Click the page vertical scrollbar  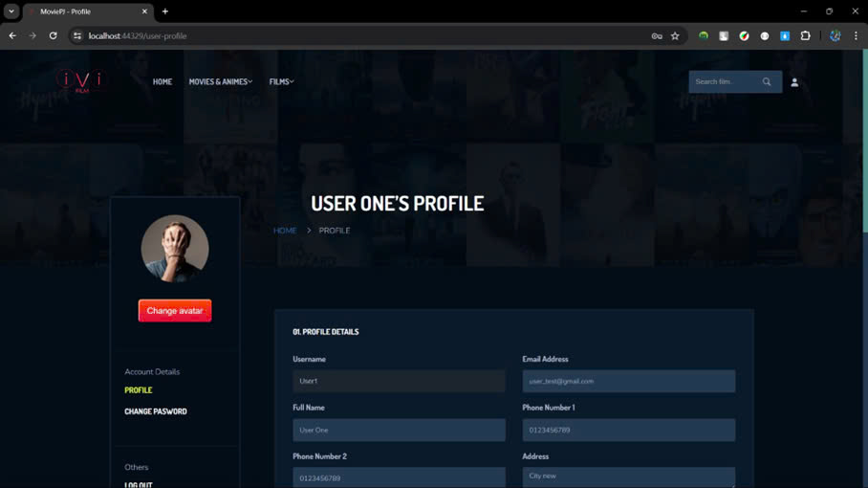coord(865,142)
